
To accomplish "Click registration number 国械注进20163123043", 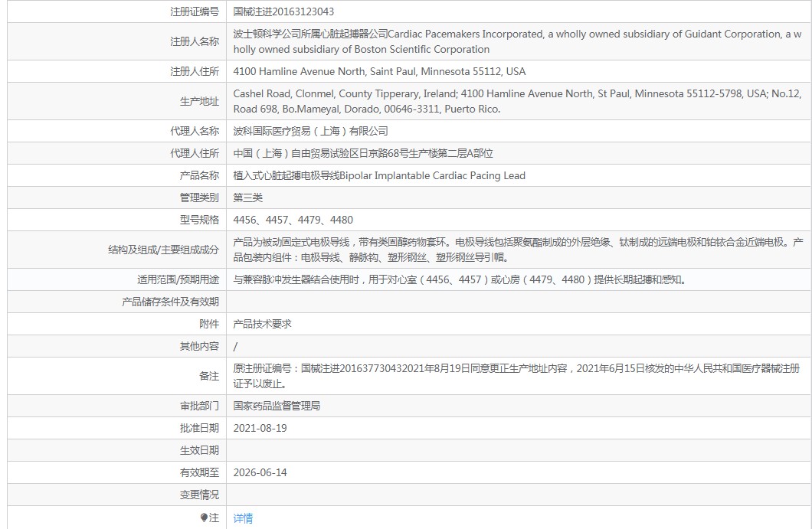I will pyautogui.click(x=283, y=11).
